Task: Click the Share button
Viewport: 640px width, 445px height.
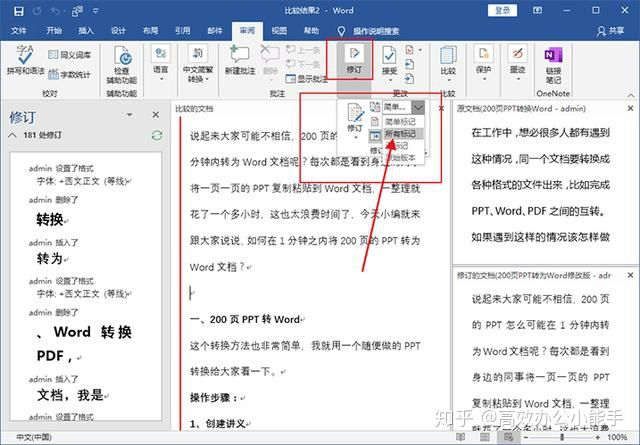Action: 611,31
